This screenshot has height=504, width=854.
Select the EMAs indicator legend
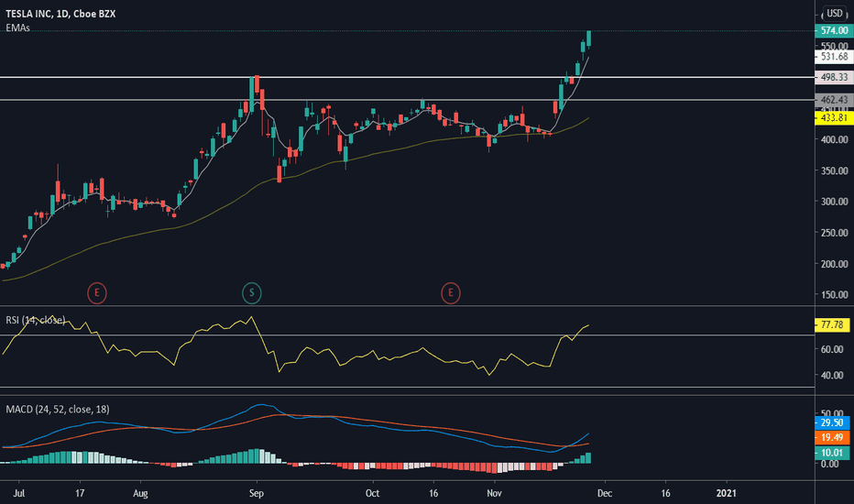tap(17, 27)
